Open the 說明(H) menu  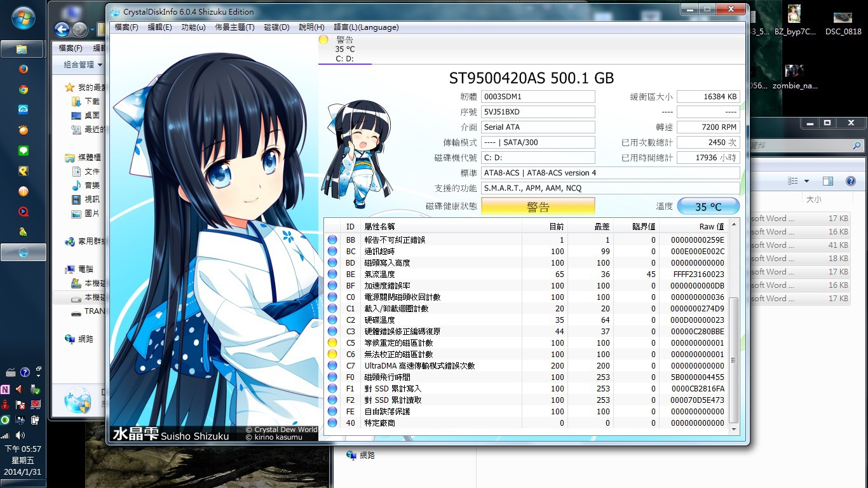(311, 27)
